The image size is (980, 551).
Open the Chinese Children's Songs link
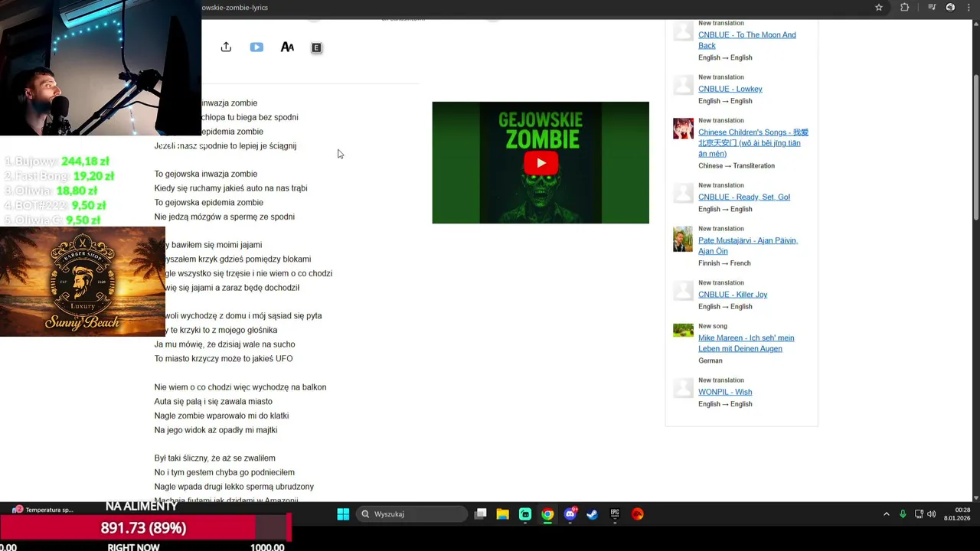[x=753, y=143]
